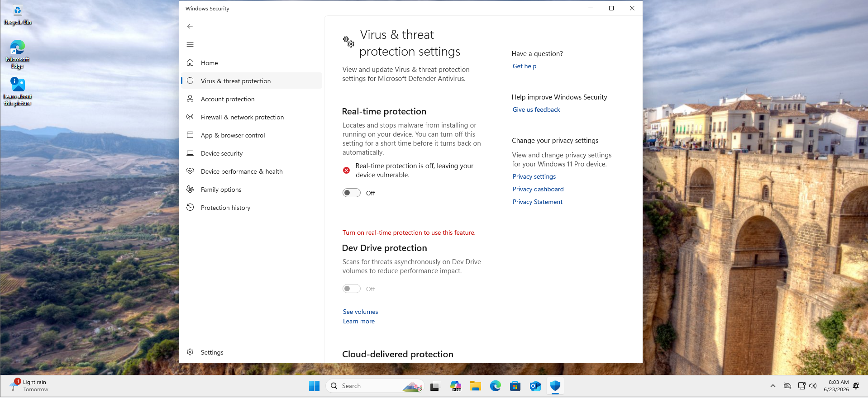Launch Microsoft Edge from the taskbar

[x=495, y=386]
